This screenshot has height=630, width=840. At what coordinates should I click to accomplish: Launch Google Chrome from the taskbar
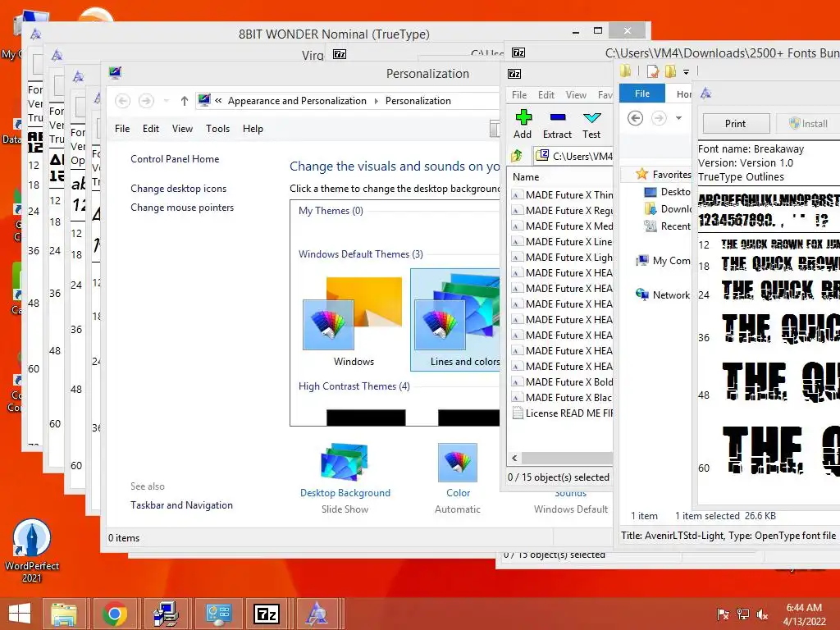pyautogui.click(x=114, y=614)
